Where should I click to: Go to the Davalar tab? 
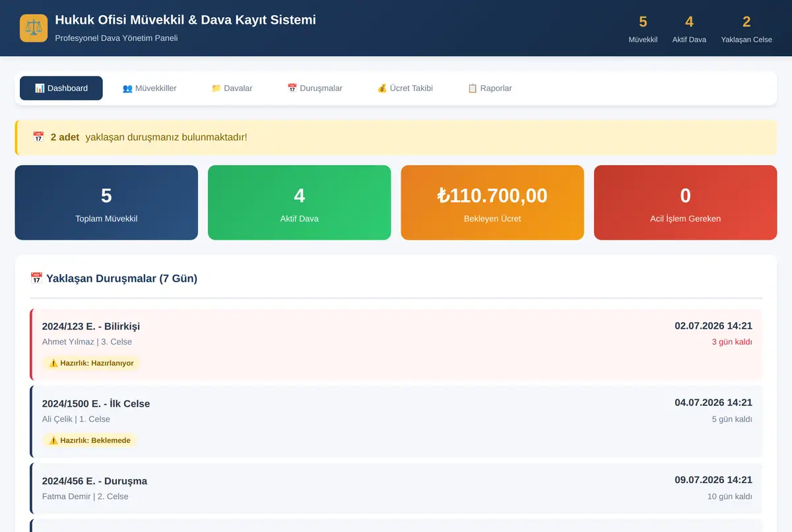pyautogui.click(x=232, y=88)
